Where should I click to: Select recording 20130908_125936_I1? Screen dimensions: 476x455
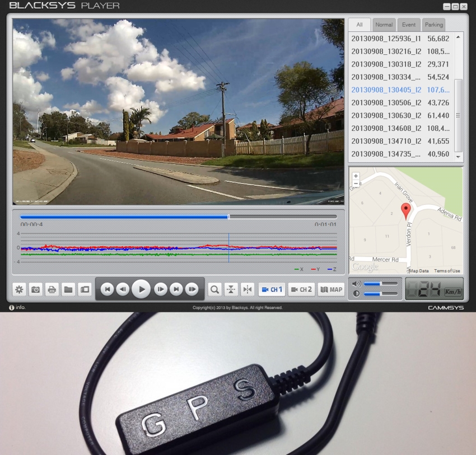(401, 39)
